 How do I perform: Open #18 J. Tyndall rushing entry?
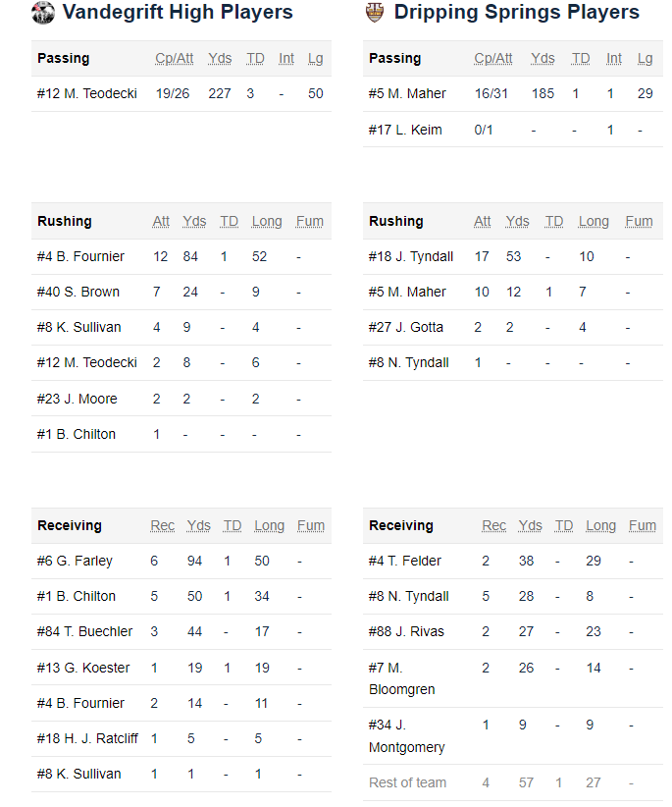pos(411,256)
